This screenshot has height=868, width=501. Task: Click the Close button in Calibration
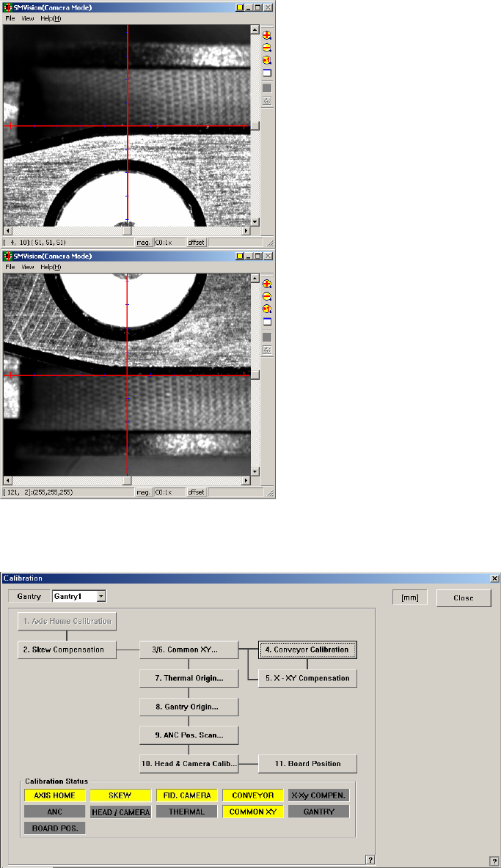(x=464, y=598)
